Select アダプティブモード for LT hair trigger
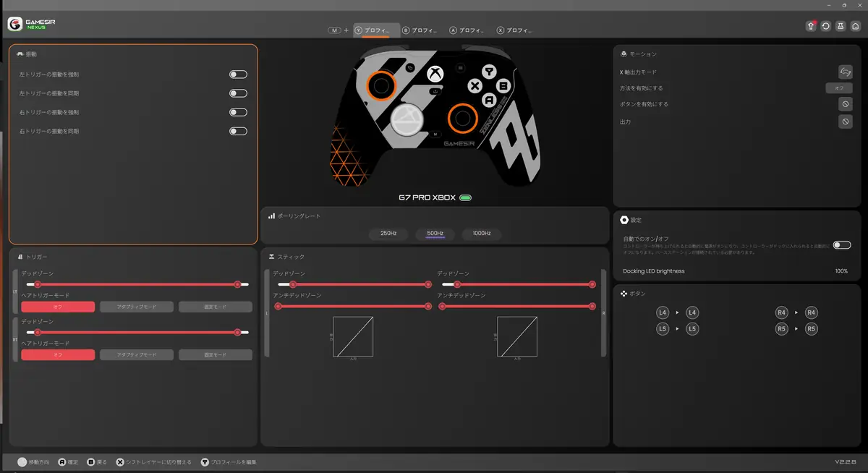Screen dimensions: 868x473 tap(137, 307)
